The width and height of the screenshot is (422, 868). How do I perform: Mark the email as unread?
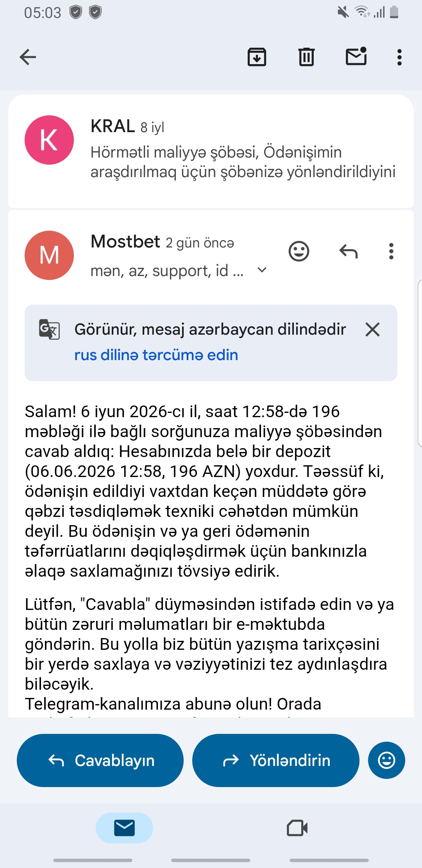pos(356,56)
